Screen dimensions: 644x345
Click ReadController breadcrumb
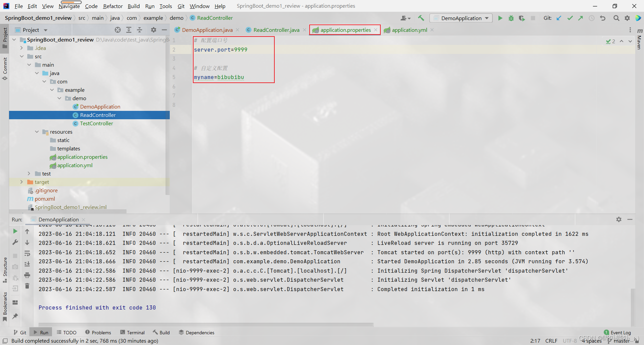(x=215, y=18)
